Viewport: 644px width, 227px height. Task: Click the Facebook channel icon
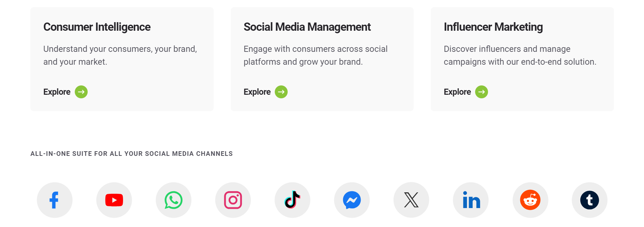(54, 200)
